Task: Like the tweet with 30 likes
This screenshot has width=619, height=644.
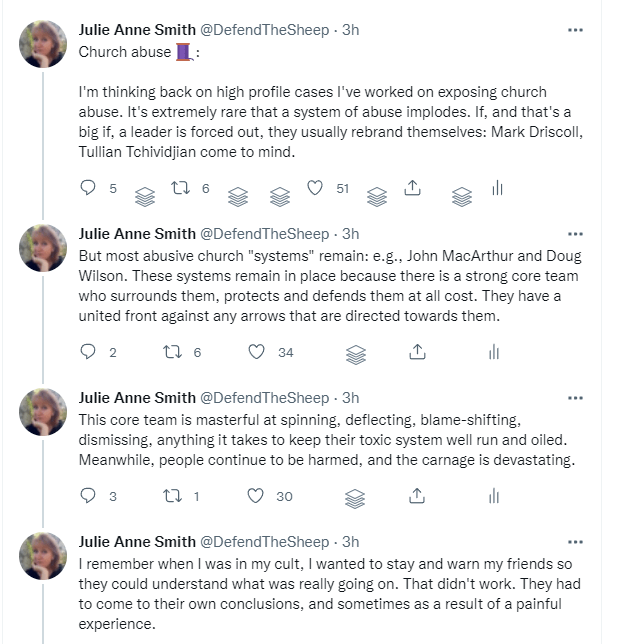Action: 258,496
